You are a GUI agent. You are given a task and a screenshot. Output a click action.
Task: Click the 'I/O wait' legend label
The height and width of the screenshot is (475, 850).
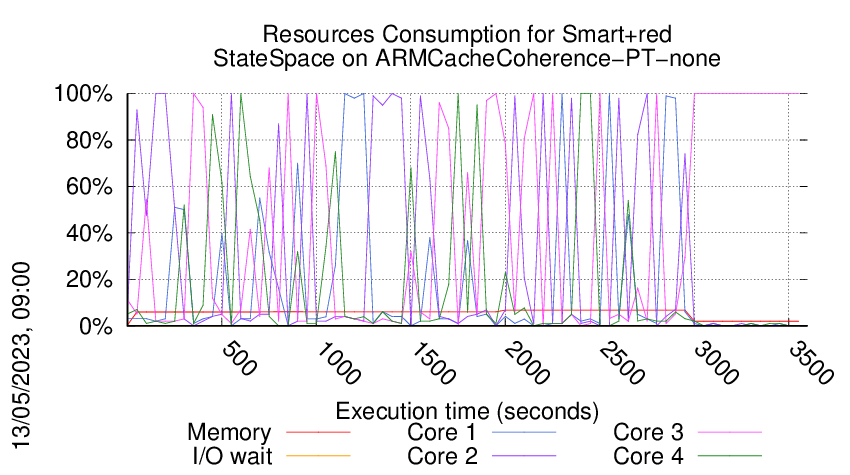[232, 456]
